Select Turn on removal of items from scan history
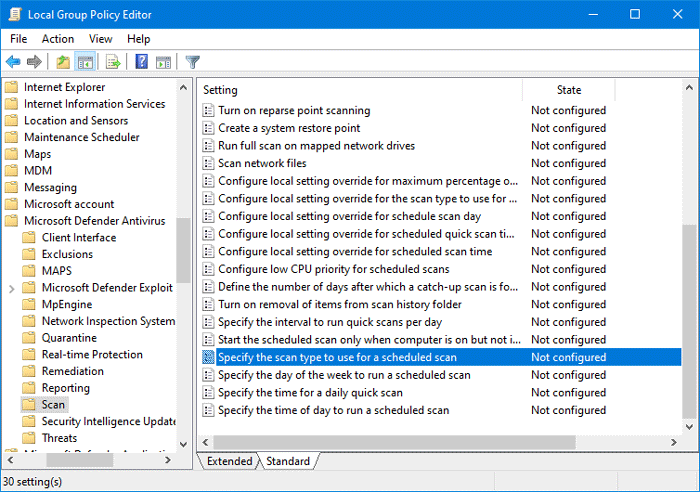This screenshot has width=700, height=492. [x=340, y=304]
